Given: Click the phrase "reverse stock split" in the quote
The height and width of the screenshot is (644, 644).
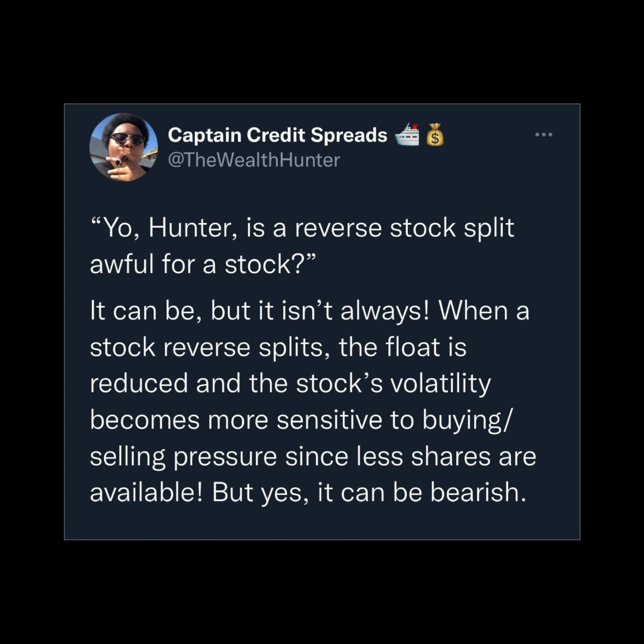Looking at the screenshot, I should pos(404,228).
